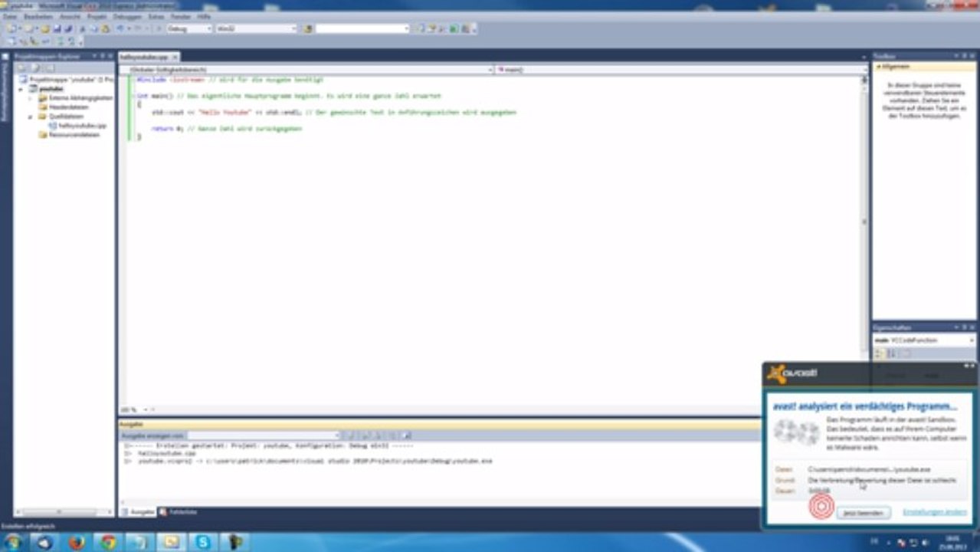Viewport: 980px width, 552px height.
Task: Open Skype from the taskbar
Action: (x=203, y=542)
